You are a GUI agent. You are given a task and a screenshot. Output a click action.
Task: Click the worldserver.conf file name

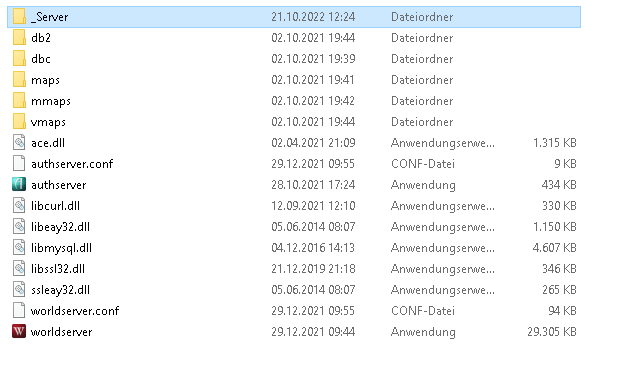(75, 311)
